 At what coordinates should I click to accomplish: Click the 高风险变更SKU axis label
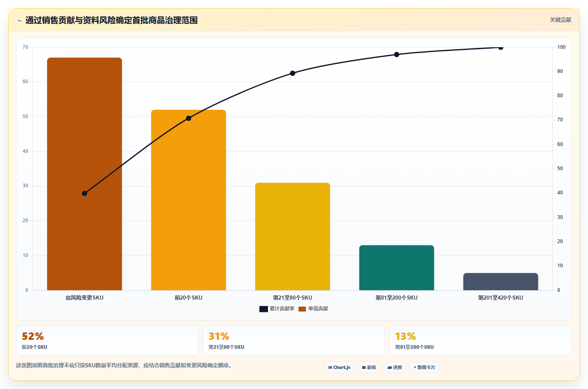[84, 298]
